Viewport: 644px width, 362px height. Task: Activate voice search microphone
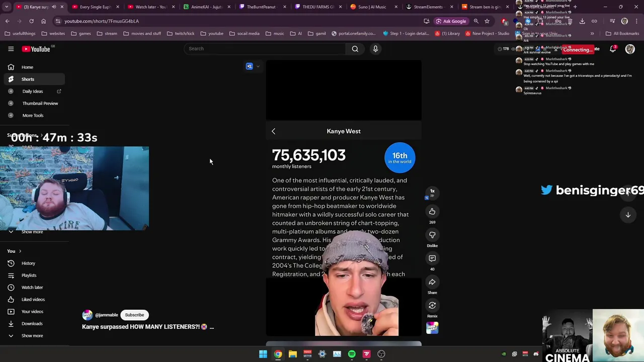point(375,49)
